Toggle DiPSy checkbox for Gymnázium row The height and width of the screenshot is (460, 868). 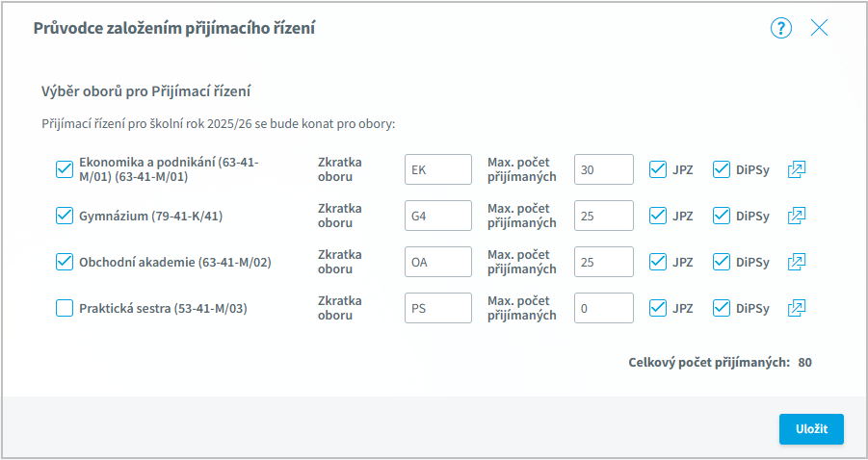click(x=722, y=216)
